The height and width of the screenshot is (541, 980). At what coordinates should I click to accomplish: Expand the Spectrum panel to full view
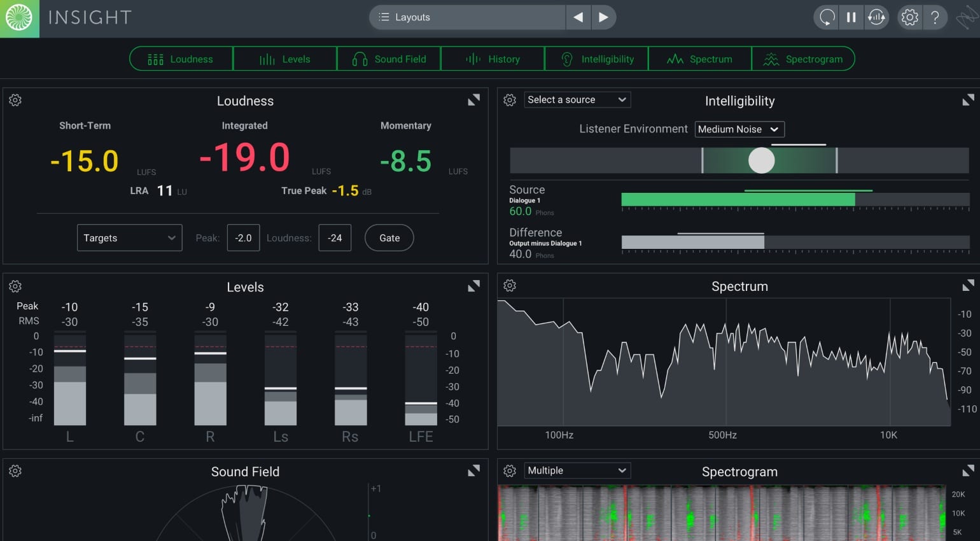968,285
